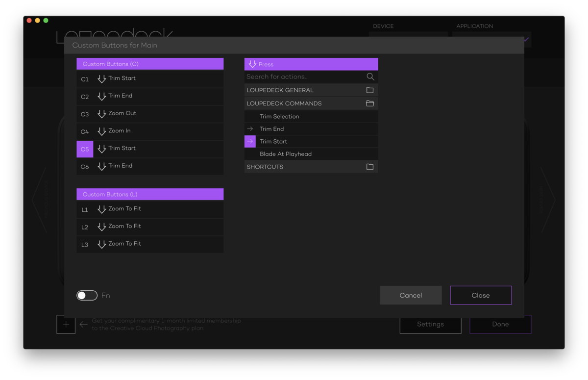This screenshot has height=380, width=588.
Task: Choose the Trim End action in list
Action: [x=311, y=129]
